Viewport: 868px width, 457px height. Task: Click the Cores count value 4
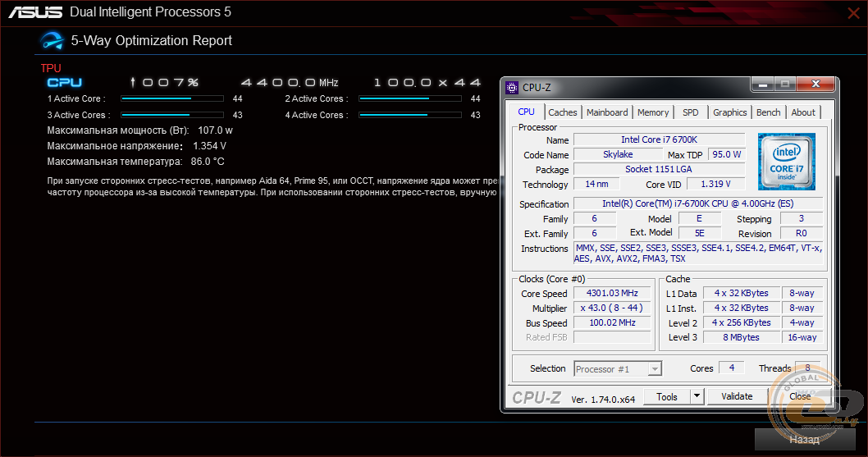(731, 368)
